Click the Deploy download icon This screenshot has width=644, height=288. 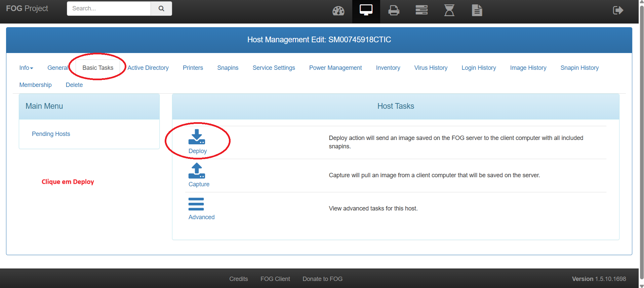point(197,137)
